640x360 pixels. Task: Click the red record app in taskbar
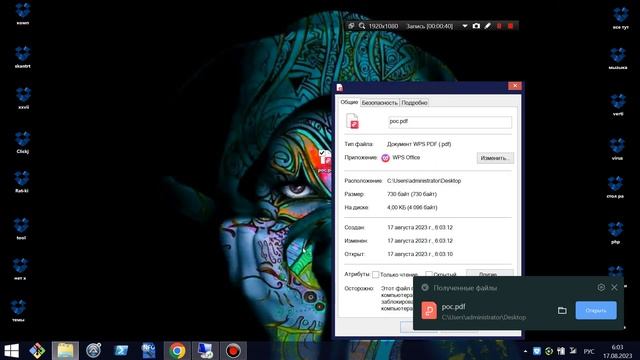pos(233,351)
